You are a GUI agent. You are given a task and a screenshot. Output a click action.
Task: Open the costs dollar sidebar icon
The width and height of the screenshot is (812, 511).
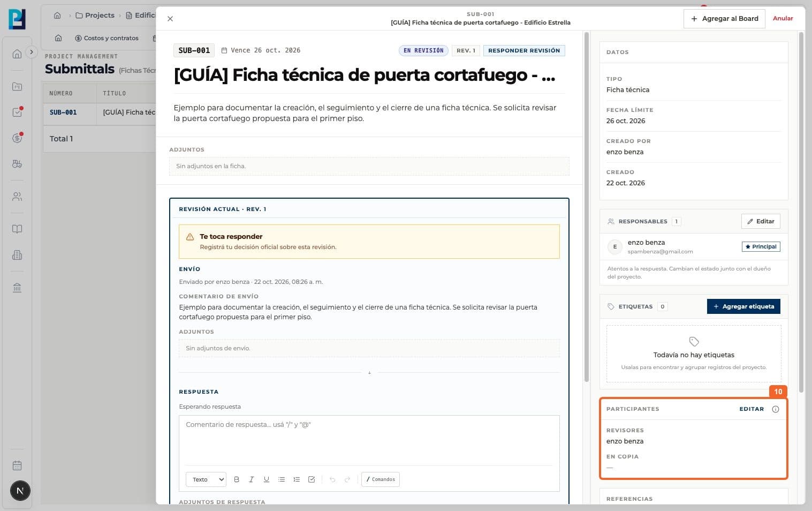17,138
